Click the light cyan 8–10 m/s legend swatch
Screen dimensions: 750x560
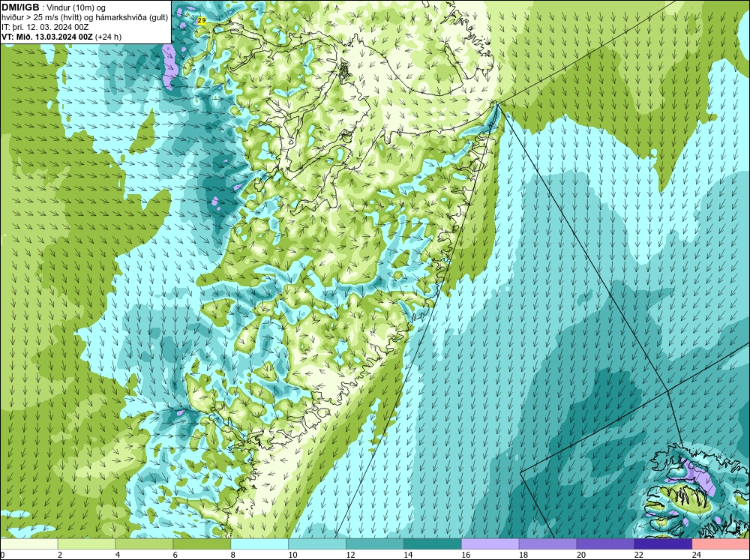259,544
